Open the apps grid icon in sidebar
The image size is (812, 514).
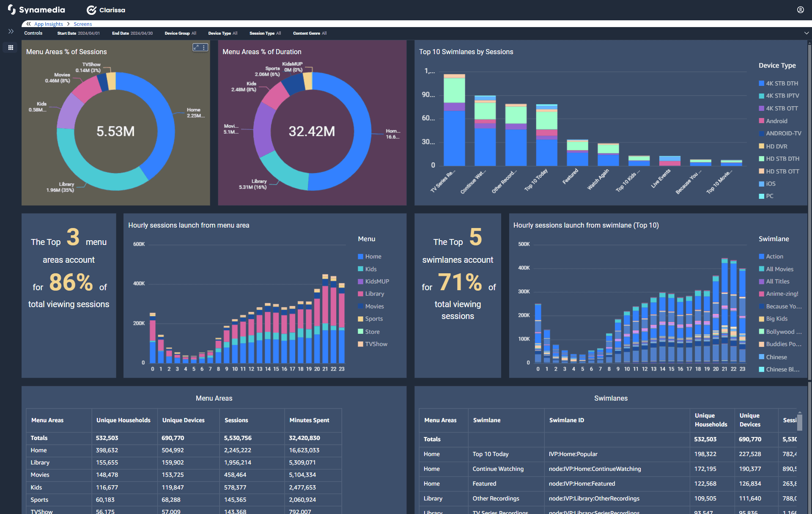11,47
